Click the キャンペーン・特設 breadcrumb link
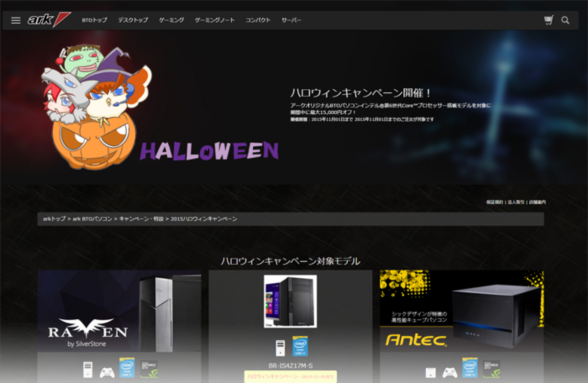Screen dimensions: 588x383 tap(142, 219)
